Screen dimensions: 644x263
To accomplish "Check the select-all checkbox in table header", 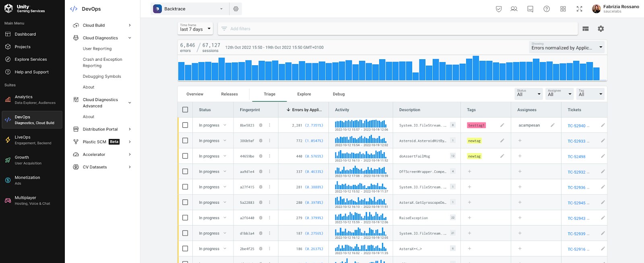I will tap(185, 110).
